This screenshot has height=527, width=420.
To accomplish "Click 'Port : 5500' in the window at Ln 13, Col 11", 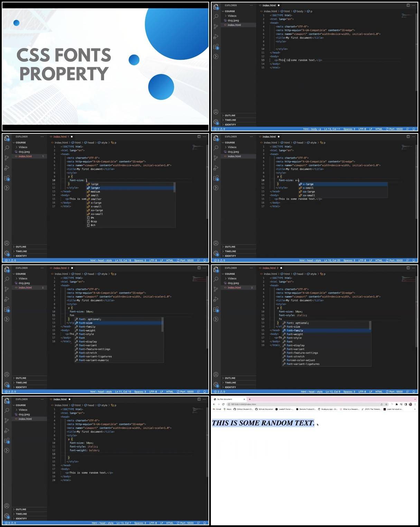I will click(394, 129).
